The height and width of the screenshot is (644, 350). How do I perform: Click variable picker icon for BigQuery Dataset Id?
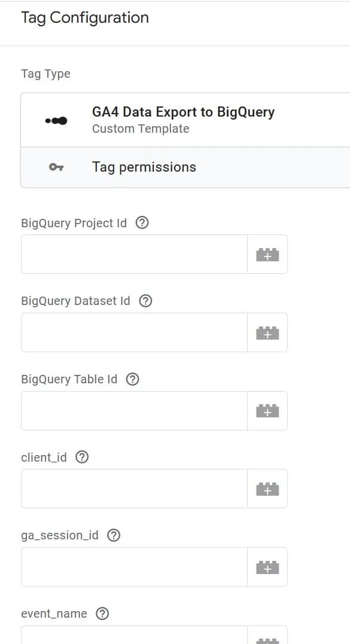[267, 332]
